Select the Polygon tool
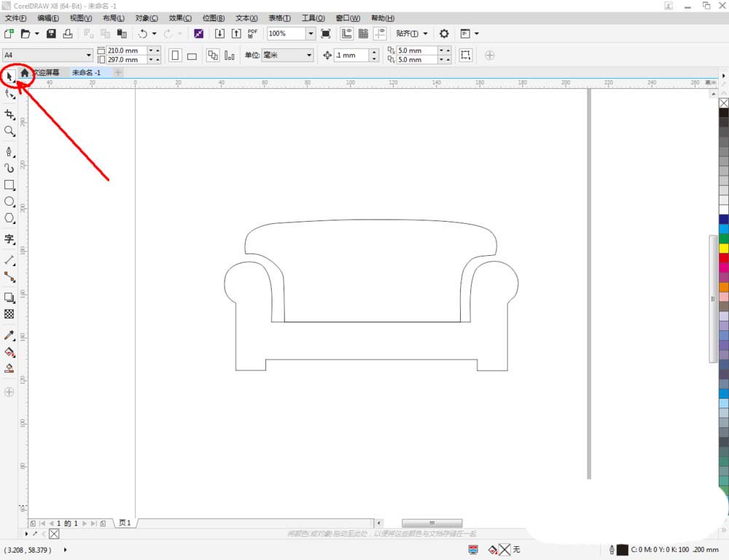This screenshot has width=729, height=560. coord(9,218)
